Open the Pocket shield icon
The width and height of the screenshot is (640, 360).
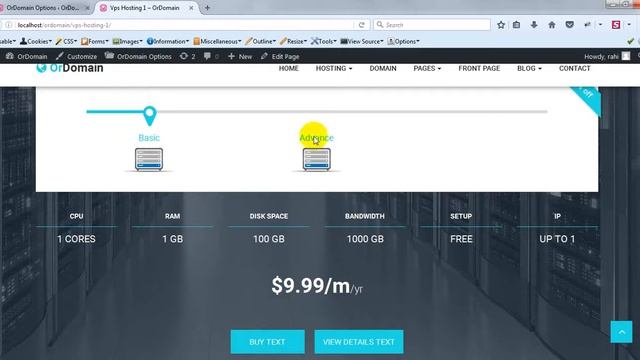(570, 25)
